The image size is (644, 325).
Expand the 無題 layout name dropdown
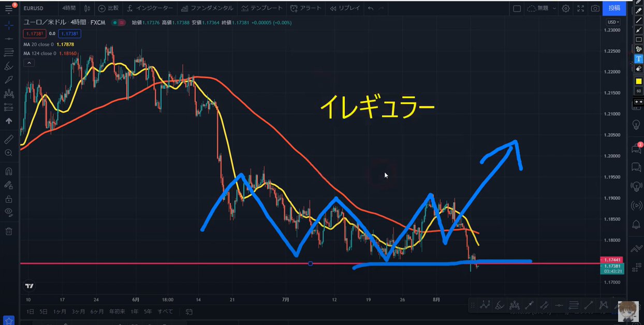click(541, 8)
